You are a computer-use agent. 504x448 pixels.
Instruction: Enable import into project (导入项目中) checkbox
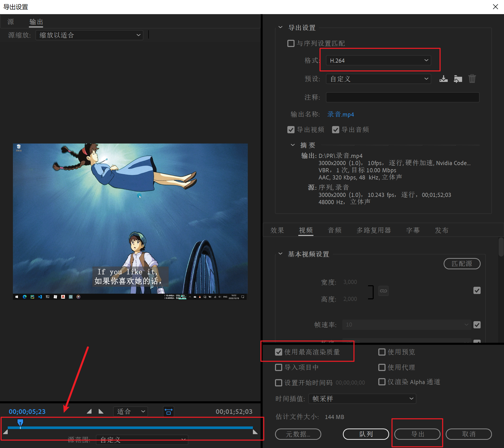(279, 367)
